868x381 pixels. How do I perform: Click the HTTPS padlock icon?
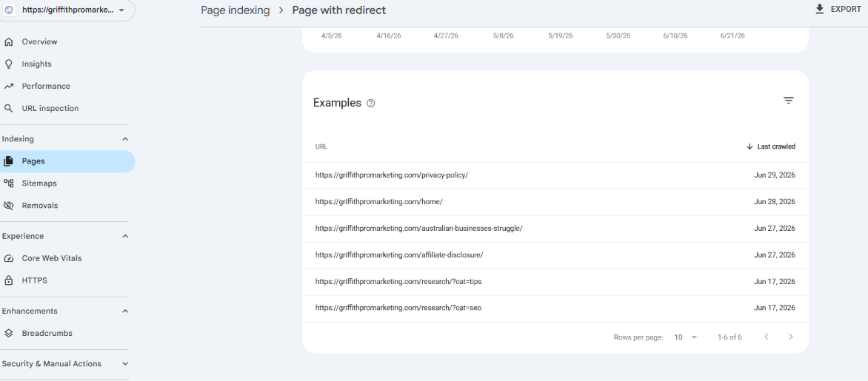pos(8,280)
